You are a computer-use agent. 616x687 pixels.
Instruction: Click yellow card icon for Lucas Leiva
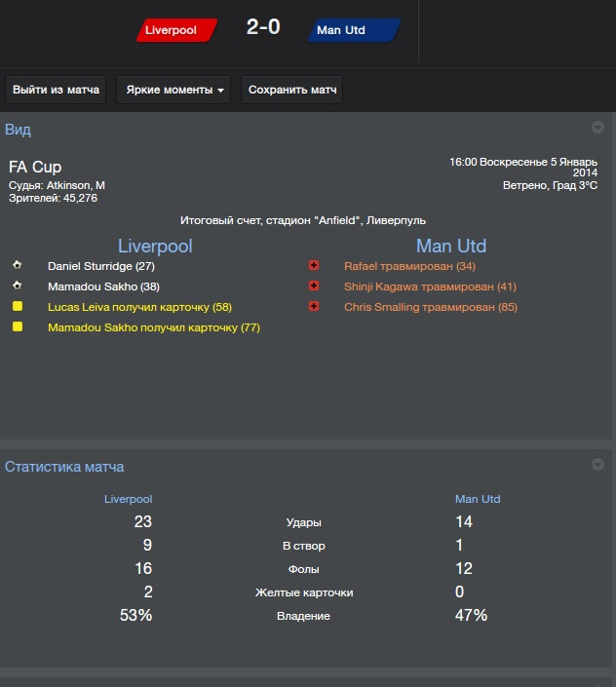(x=18, y=306)
